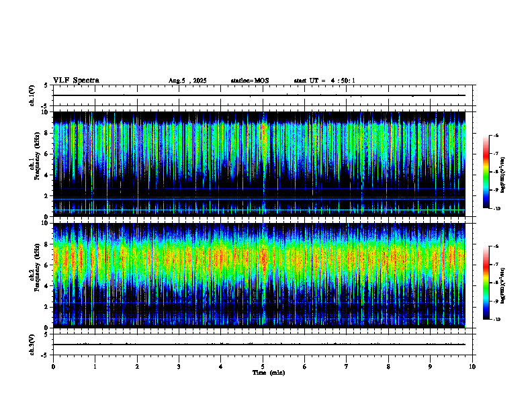Click the "-6" top value of the ch.1 colorbar
This screenshot has width=532, height=411.
pos(496,135)
